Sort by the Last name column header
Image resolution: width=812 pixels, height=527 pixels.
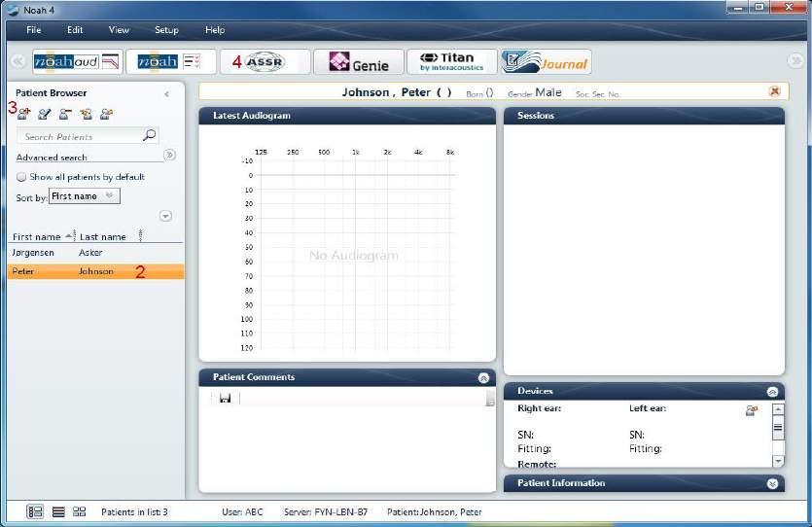tap(102, 236)
